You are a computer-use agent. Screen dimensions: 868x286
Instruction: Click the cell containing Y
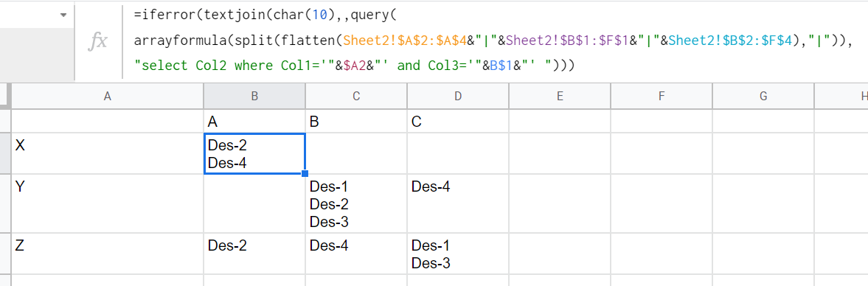[x=108, y=203]
